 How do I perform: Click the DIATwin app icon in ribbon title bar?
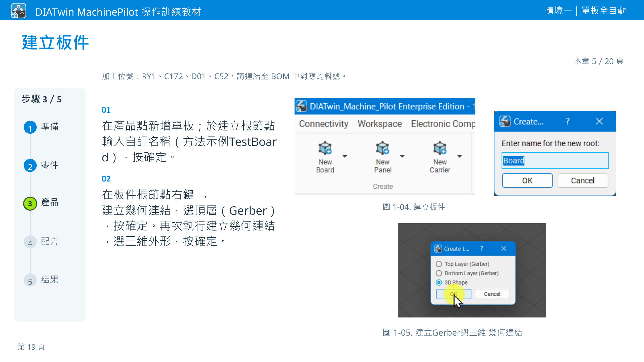[301, 106]
